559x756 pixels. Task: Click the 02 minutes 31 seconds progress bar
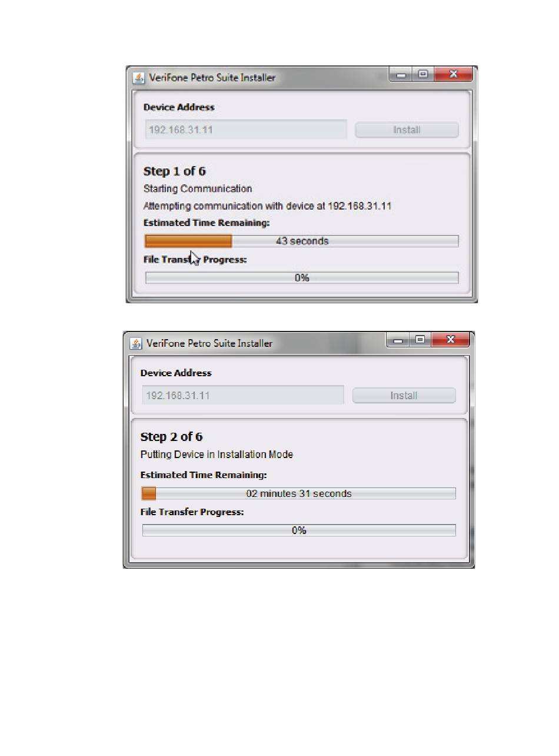(299, 493)
